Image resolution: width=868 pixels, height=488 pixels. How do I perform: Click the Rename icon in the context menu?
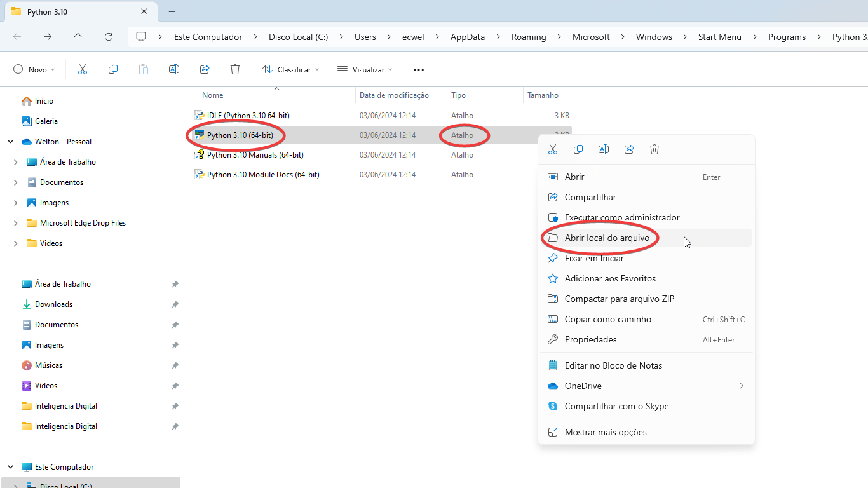(604, 149)
